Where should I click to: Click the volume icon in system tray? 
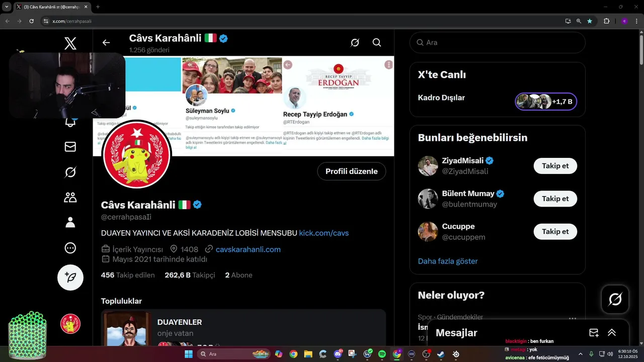610,354
